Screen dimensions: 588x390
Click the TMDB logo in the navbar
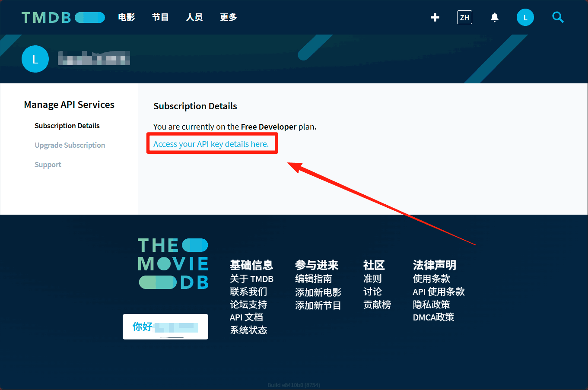(x=63, y=17)
